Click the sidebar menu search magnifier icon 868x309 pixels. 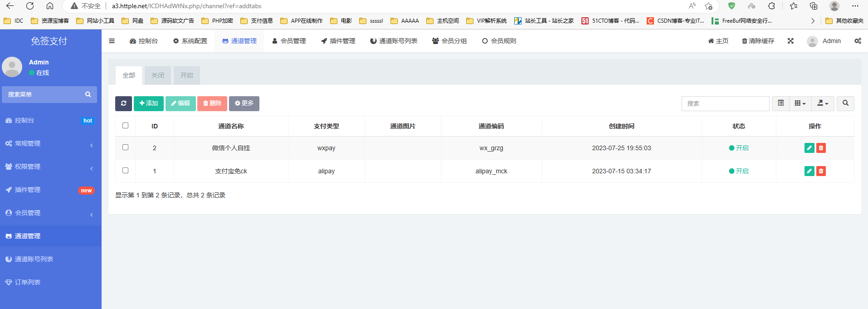pos(88,94)
